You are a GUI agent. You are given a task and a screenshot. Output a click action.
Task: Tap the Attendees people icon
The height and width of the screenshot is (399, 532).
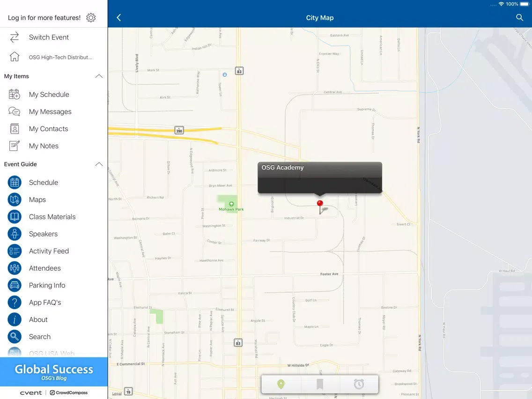point(14,268)
